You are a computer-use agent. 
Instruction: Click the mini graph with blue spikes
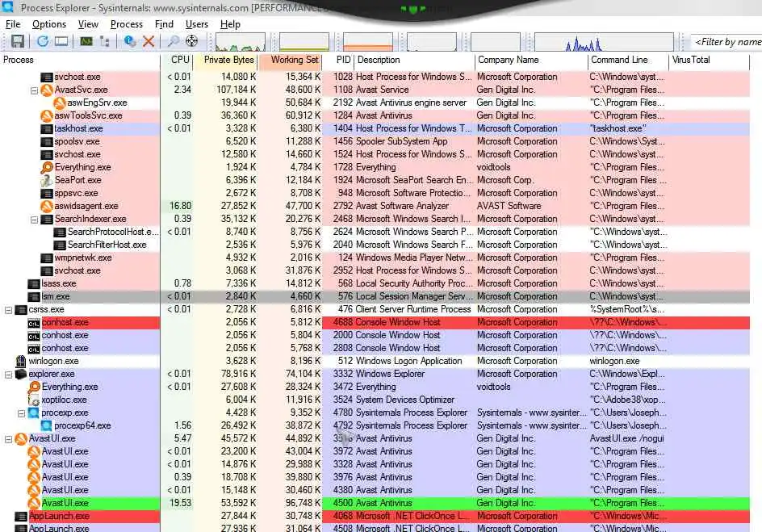604,42
